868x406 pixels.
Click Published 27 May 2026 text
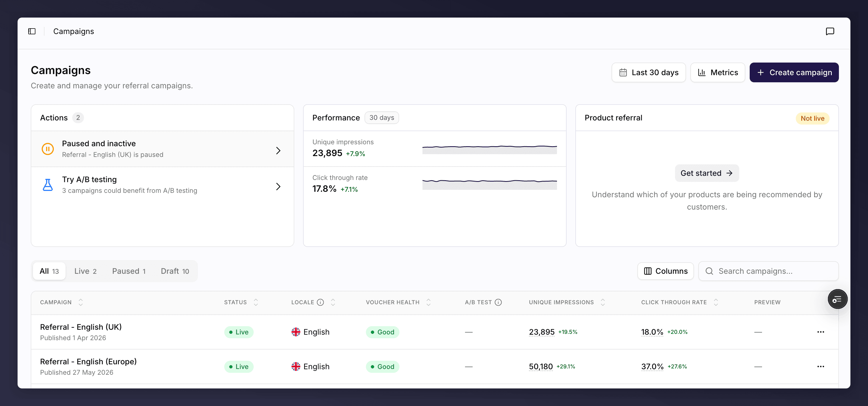tap(77, 372)
